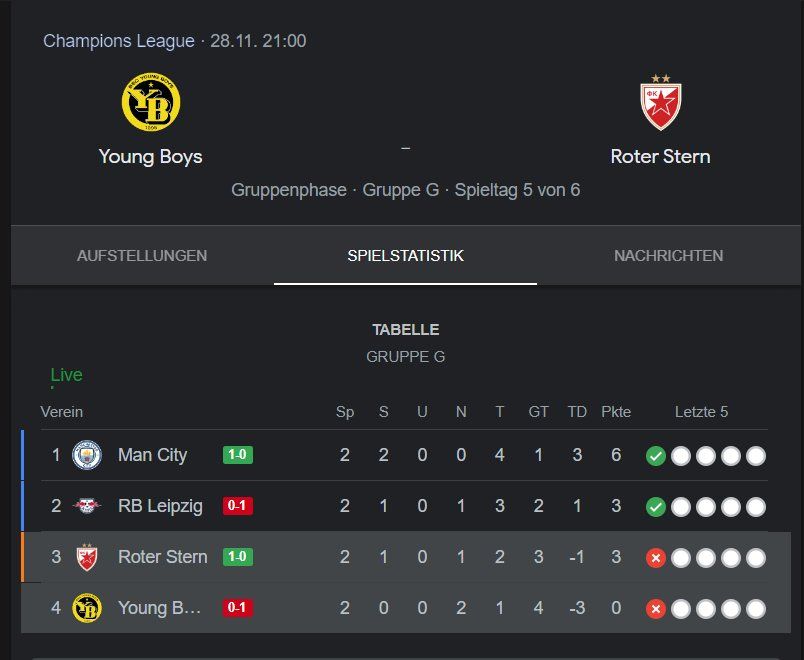
Task: Switch to the Nachrichten tab
Action: point(669,255)
